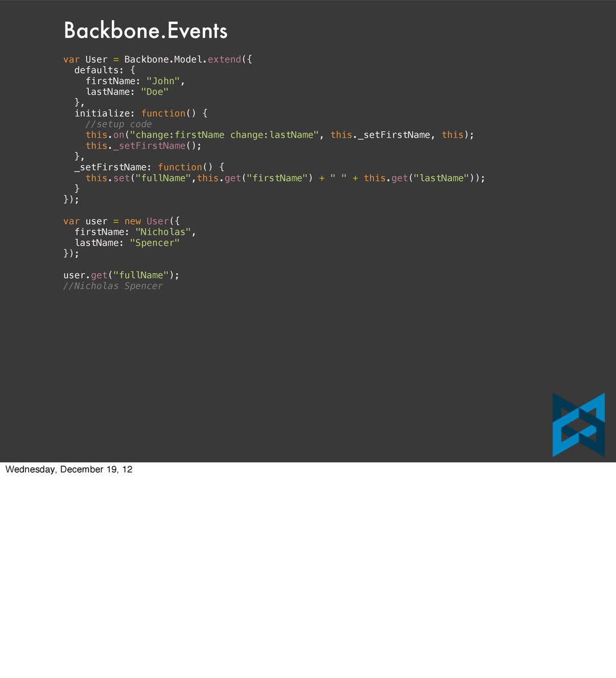Image resolution: width=616 pixels, height=678 pixels.
Task: Click the 'lastName: "Doe"' line
Action: (127, 91)
